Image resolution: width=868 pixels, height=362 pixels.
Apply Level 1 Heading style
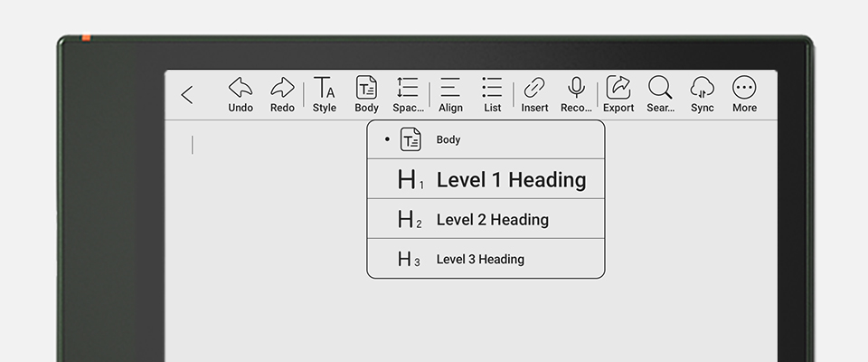pyautogui.click(x=486, y=179)
